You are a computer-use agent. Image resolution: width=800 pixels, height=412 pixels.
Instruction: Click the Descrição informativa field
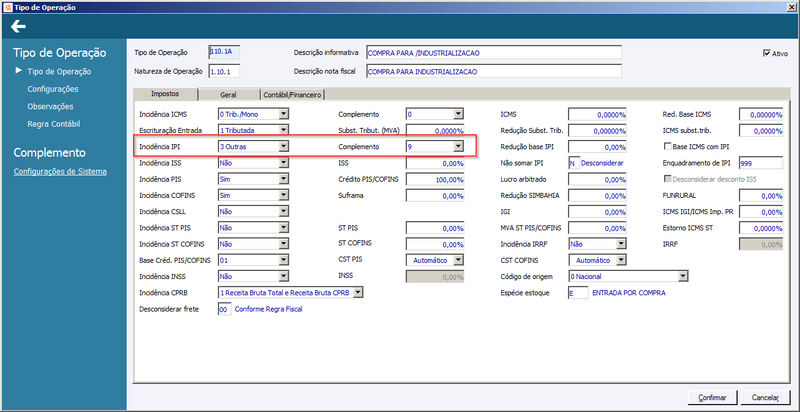pos(494,53)
